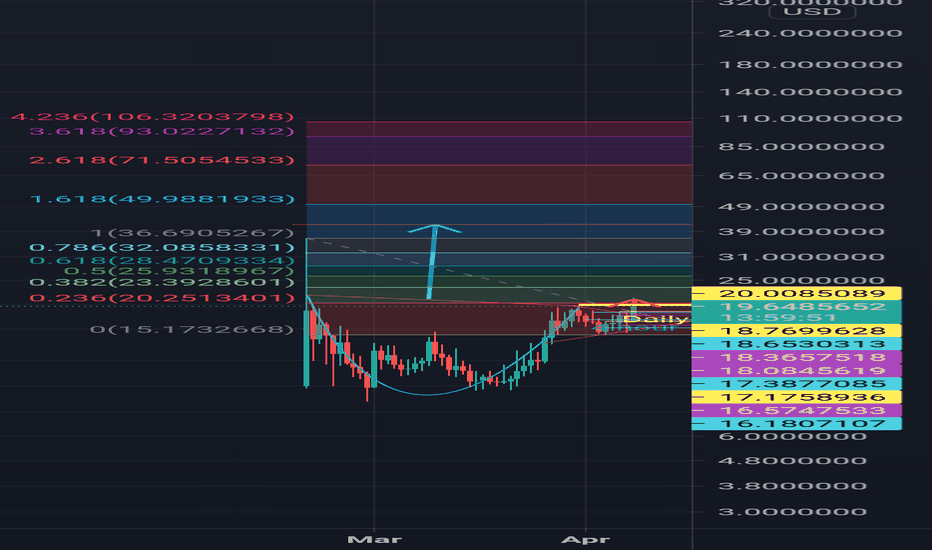Select the 4.236(106.3203798) Fibonacci level label
This screenshot has width=932, height=550.
[x=153, y=117]
